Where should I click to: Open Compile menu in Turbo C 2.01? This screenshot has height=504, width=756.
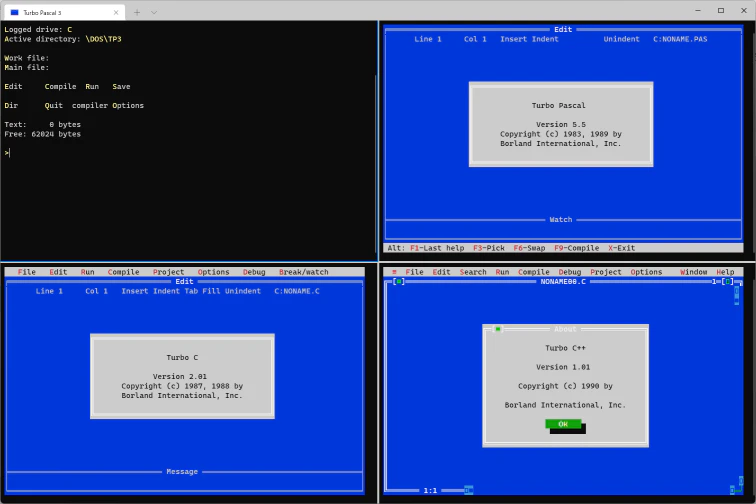pos(123,272)
